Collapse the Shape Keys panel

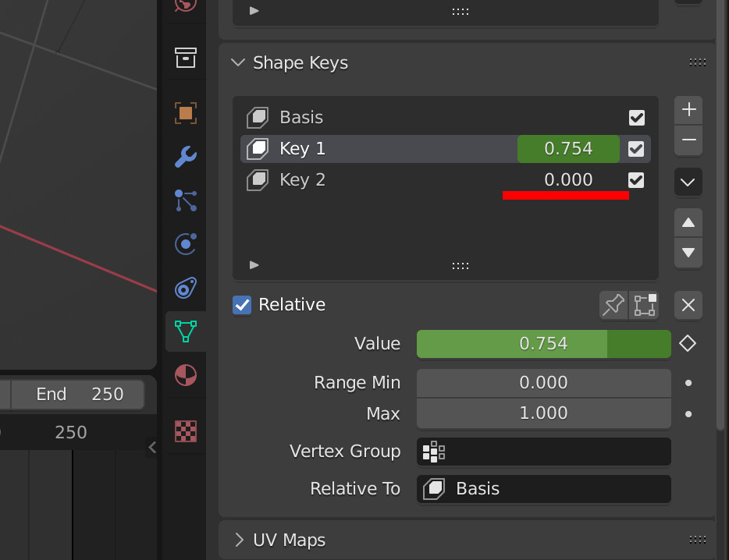(238, 62)
